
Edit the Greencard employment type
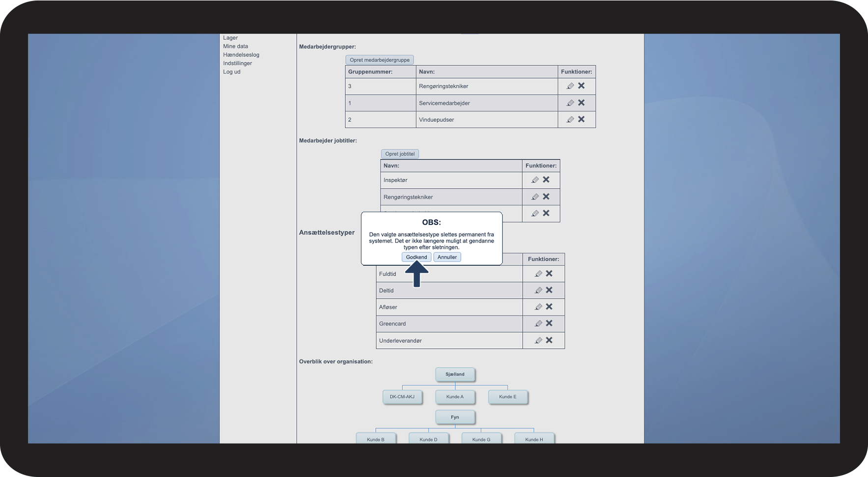point(538,324)
